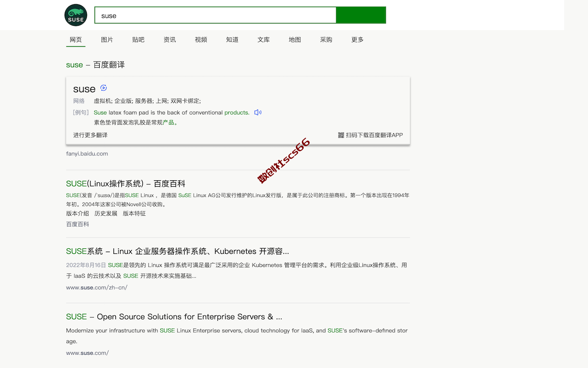The image size is (588, 368).
Task: Click 进行更多翻译 link
Action: [90, 135]
